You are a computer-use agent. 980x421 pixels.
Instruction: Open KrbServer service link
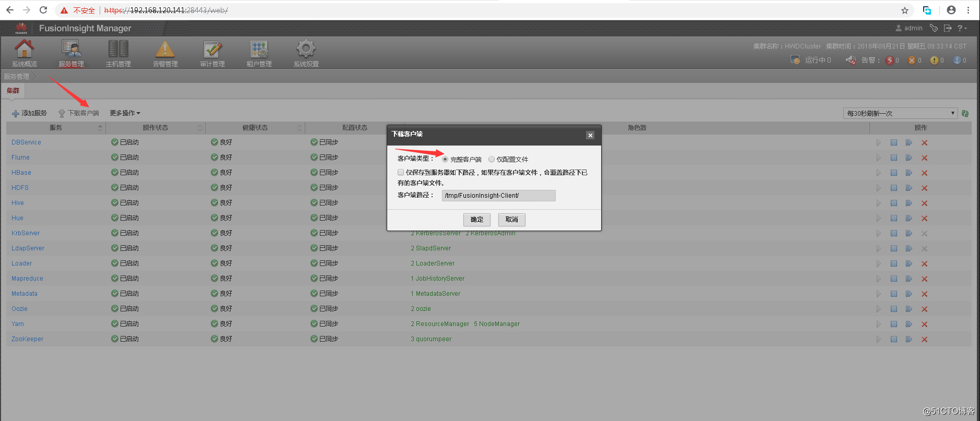[26, 233]
